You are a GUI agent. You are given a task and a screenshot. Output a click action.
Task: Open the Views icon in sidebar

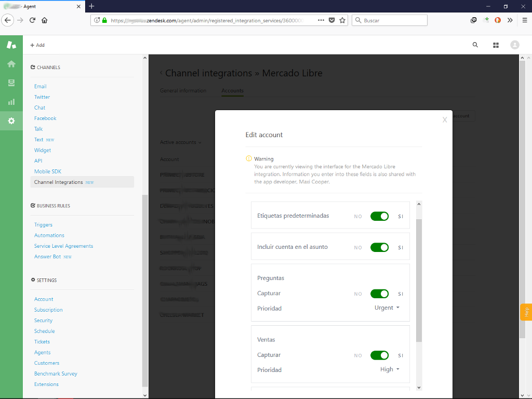click(11, 83)
